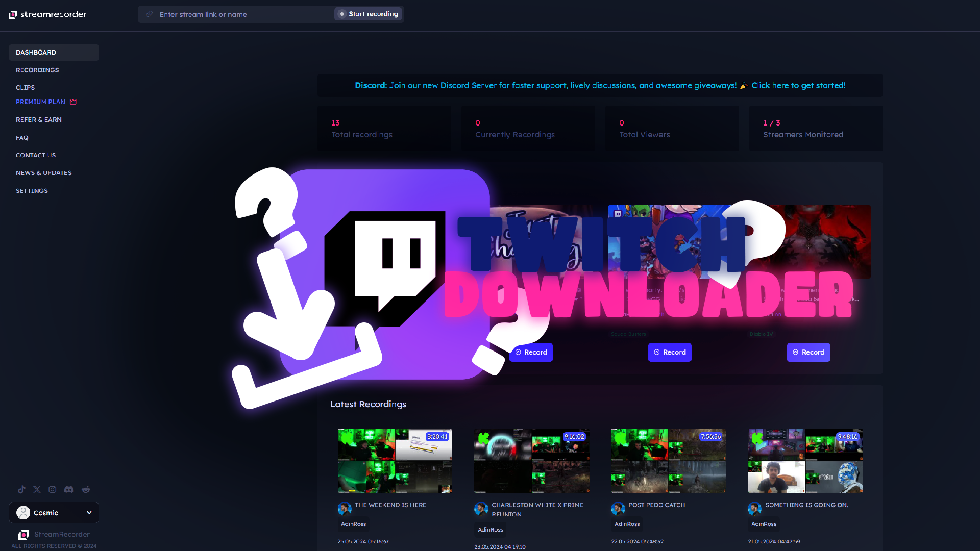This screenshot has width=980, height=551.
Task: Click the 13 Total recordings stat card
Action: [384, 128]
